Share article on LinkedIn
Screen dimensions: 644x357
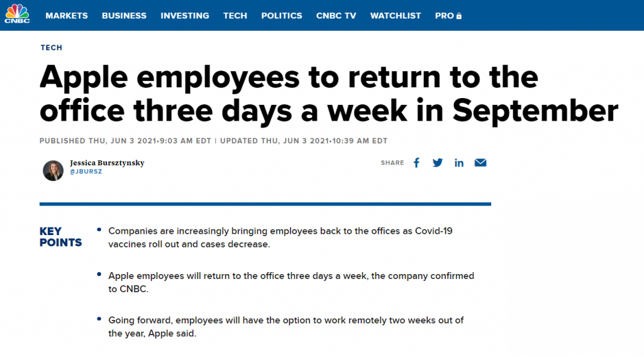(458, 163)
